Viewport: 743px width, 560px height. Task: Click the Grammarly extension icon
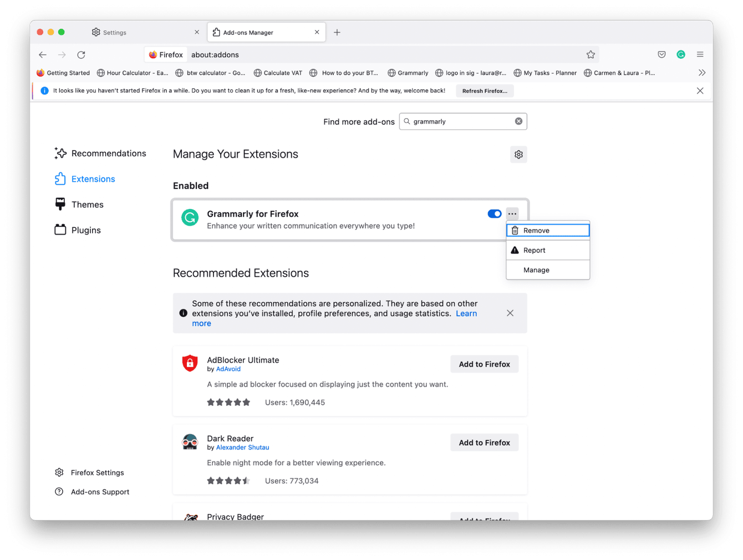(190, 218)
